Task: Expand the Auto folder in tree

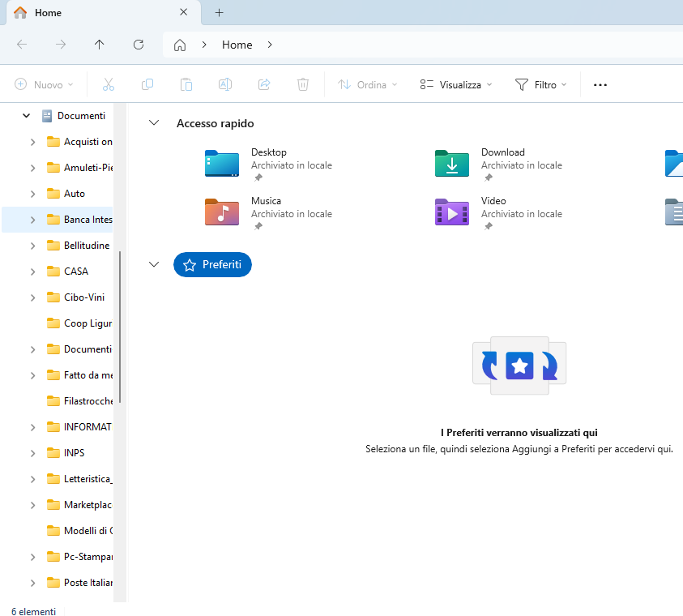Action: (x=32, y=194)
